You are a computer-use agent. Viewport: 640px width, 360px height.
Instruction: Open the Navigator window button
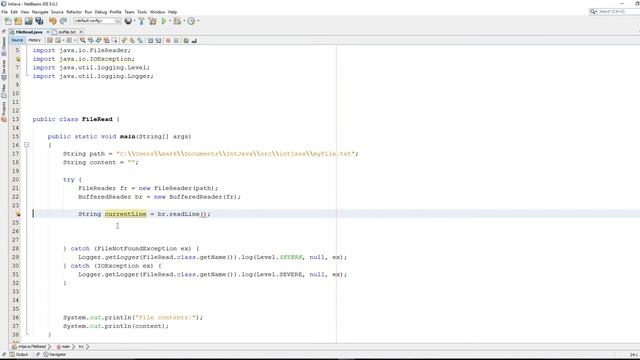click(x=55, y=355)
